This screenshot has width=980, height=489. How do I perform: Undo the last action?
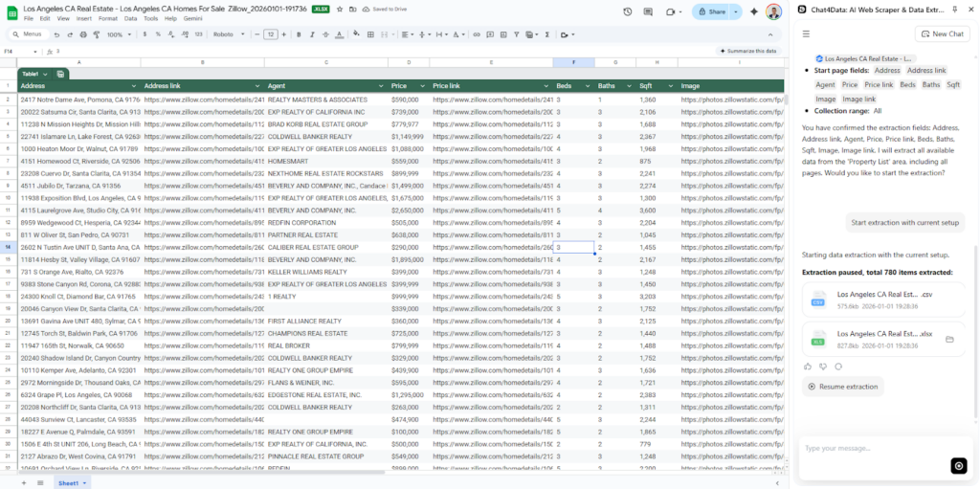(x=56, y=35)
